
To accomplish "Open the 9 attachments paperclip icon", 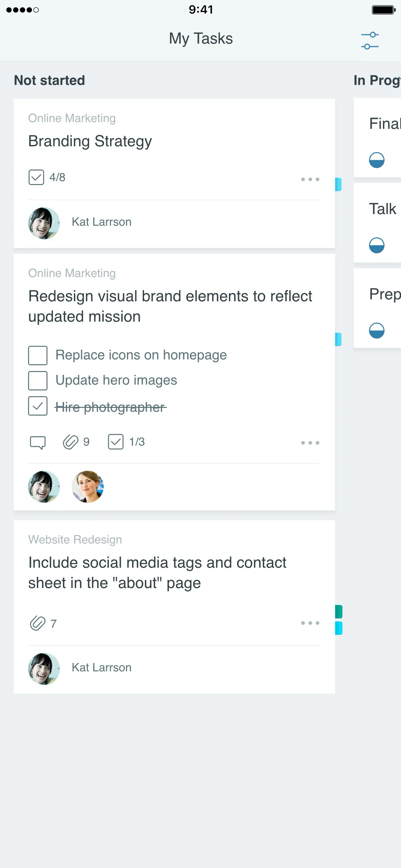I will pyautogui.click(x=70, y=442).
